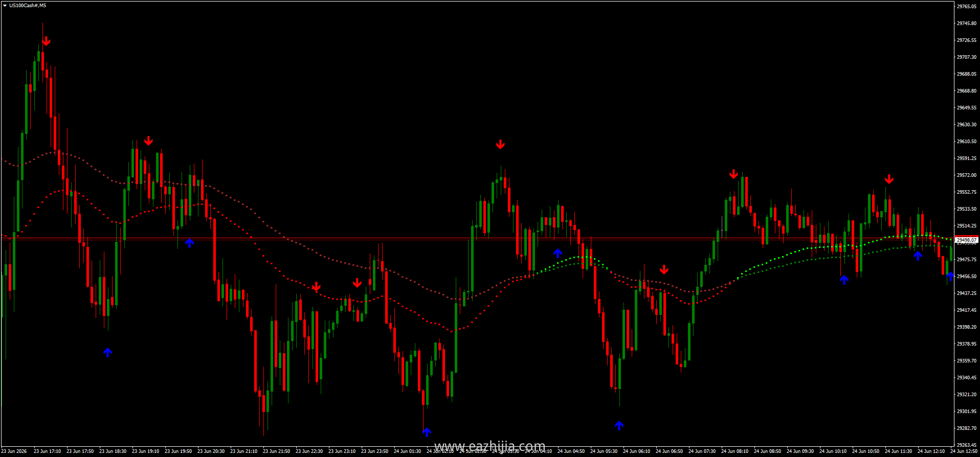Click the 24 Jun 07:30 time label
The image size is (980, 457).
(702, 451)
